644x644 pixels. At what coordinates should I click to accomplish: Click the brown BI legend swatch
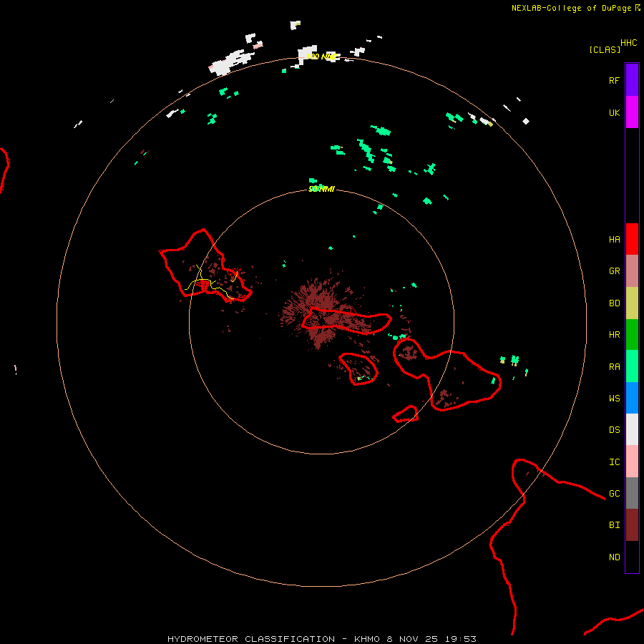(x=632, y=525)
